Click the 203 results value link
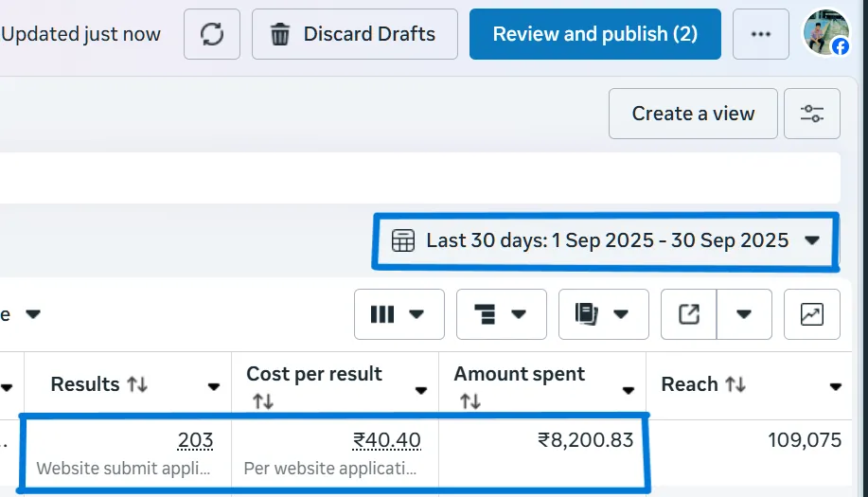Viewport: 868px width, 497px height. [x=195, y=440]
